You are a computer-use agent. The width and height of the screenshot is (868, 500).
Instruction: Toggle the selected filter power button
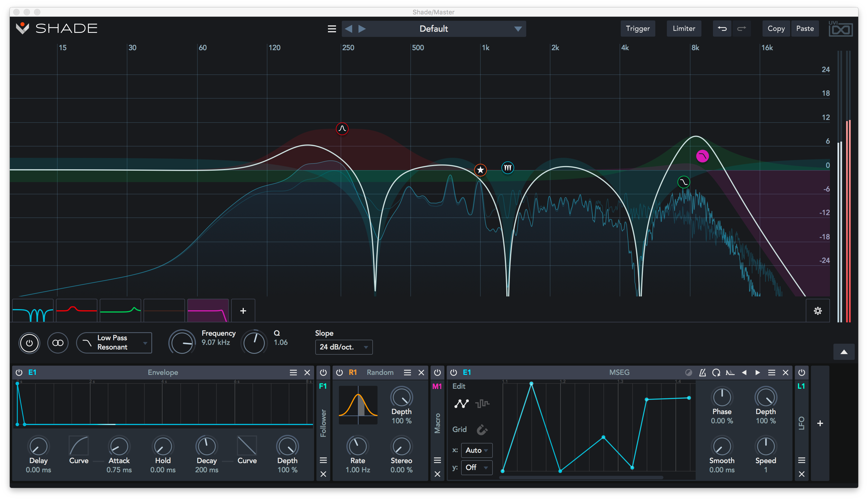29,343
